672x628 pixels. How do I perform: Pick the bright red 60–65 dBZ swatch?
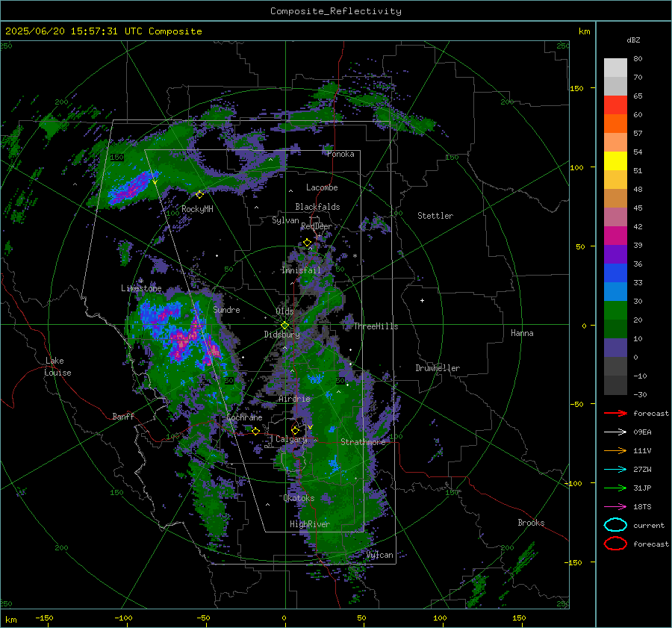(615, 105)
